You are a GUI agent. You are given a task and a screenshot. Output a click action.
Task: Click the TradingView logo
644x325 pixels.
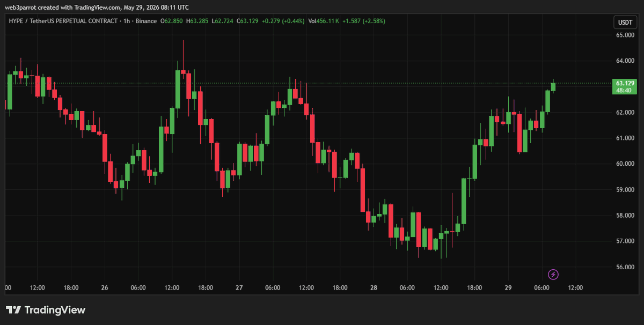click(46, 309)
